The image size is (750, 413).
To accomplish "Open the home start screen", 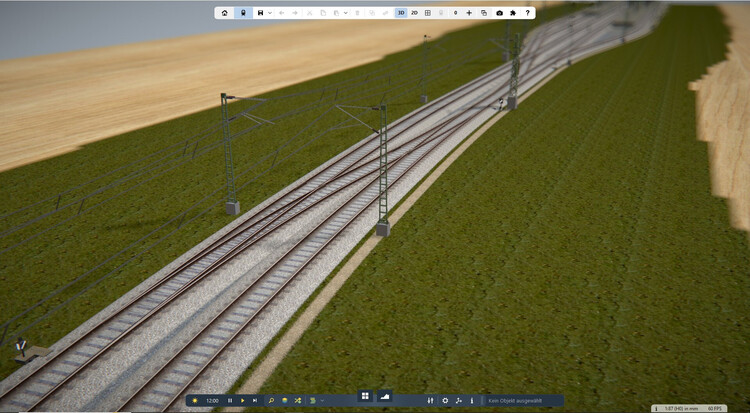I will (224, 13).
